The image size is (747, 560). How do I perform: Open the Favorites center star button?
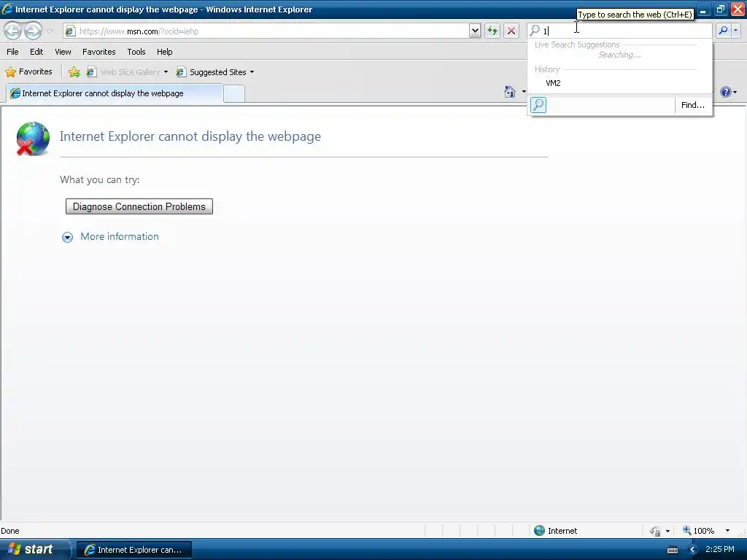coord(28,72)
